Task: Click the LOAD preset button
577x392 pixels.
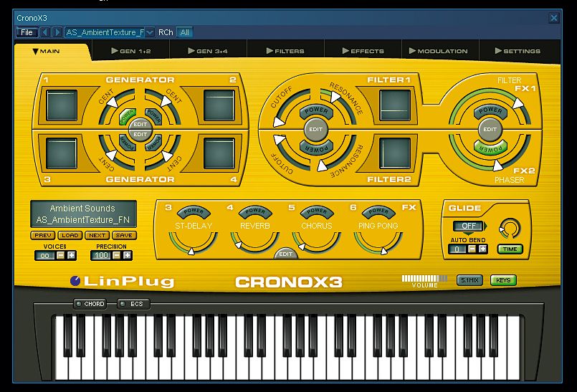Action: point(70,235)
